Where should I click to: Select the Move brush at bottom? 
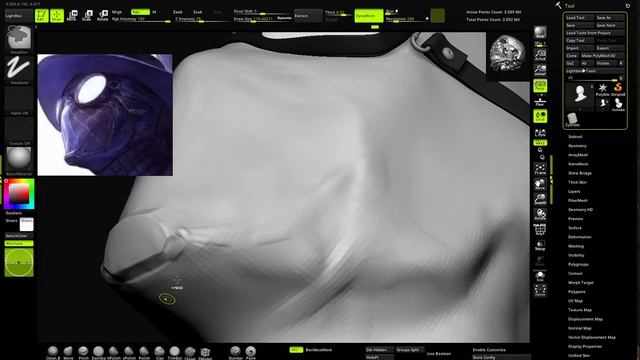(x=68, y=352)
